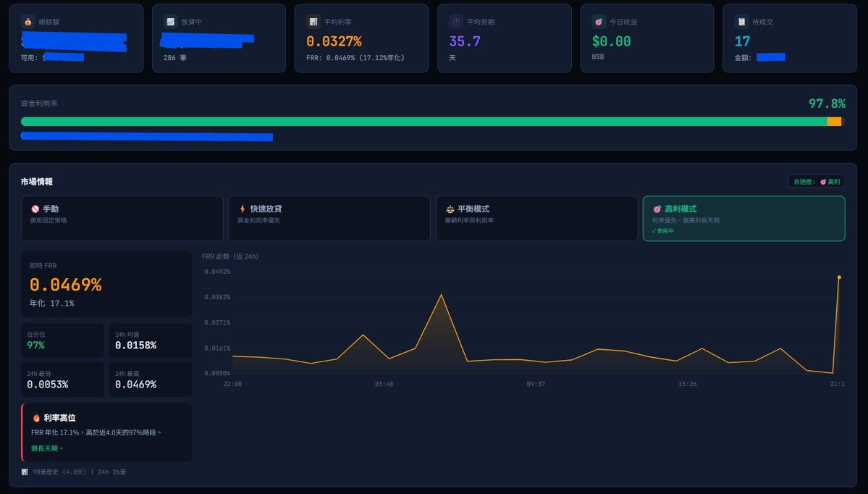Click the 平均到期 clock icon

[455, 21]
